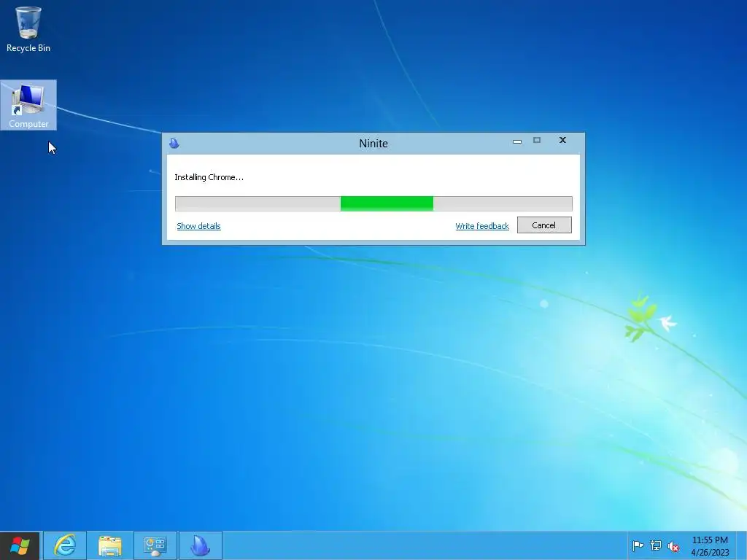Close the Ninite window

562,140
